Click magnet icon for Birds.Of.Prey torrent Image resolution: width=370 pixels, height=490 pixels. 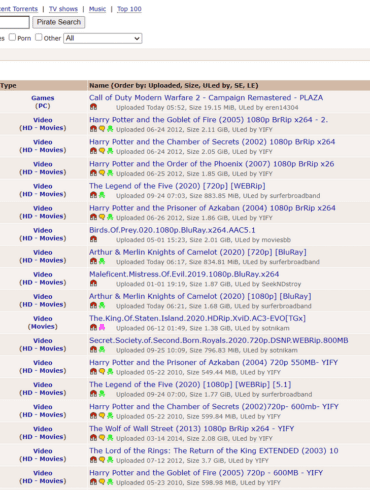pos(93,239)
